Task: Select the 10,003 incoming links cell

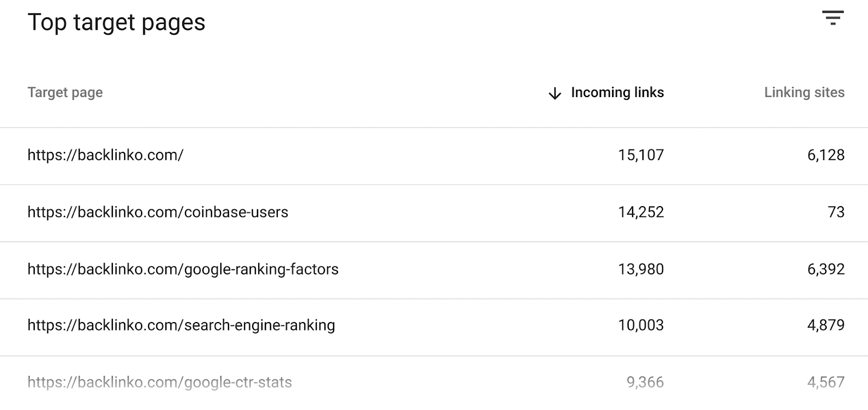Action: click(641, 325)
